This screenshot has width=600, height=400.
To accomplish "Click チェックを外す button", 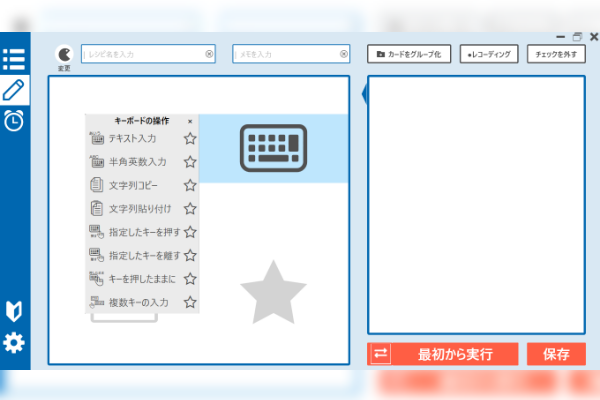I will pyautogui.click(x=556, y=54).
